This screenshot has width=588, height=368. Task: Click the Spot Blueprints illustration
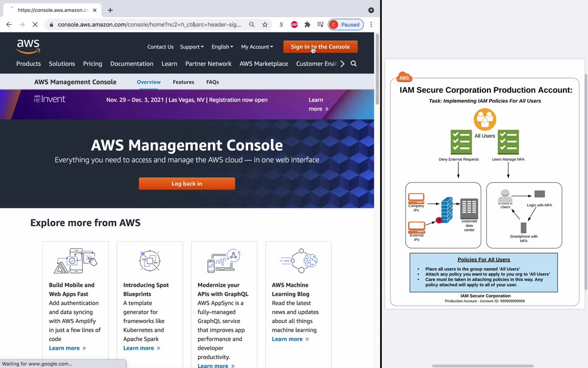coord(150,261)
